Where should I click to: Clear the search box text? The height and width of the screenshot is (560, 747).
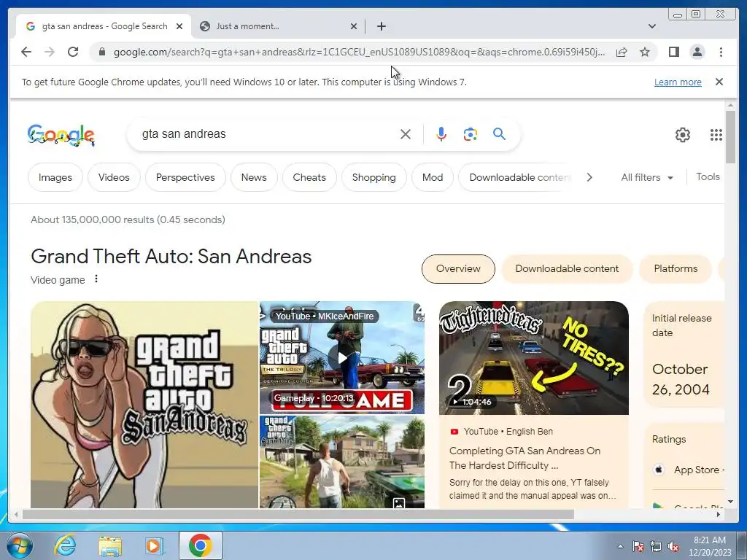tap(406, 134)
